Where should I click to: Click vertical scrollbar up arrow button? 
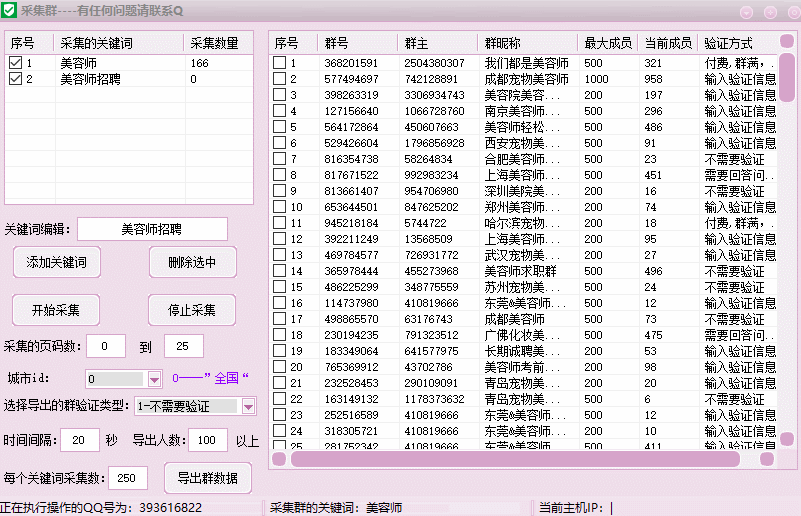click(787, 41)
